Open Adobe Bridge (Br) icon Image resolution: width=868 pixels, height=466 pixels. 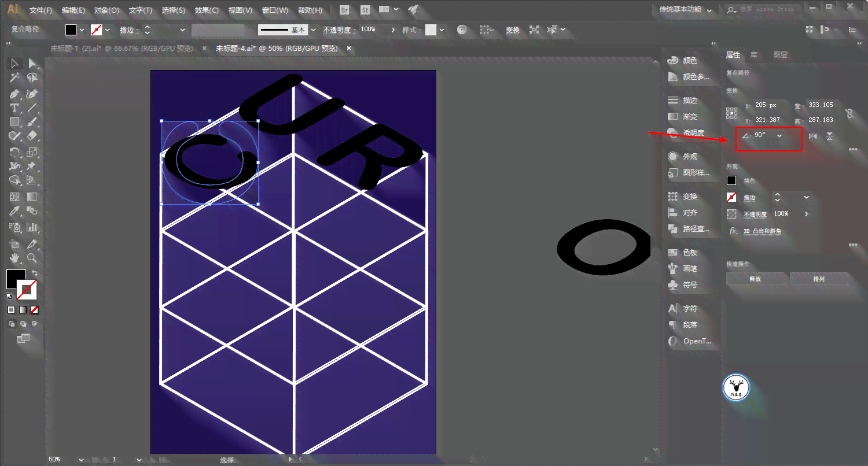pyautogui.click(x=345, y=10)
